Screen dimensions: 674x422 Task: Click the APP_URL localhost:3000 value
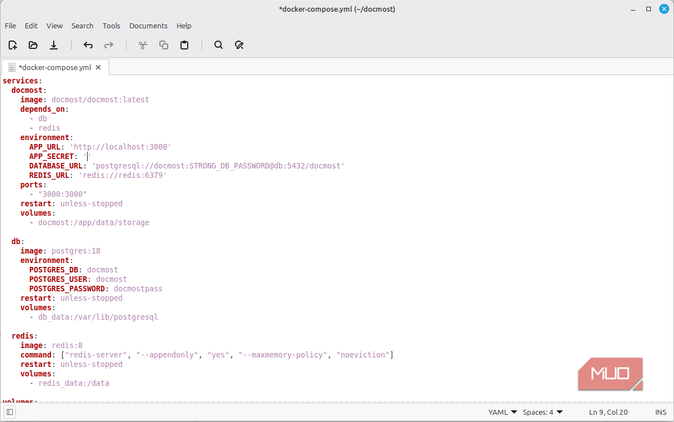point(120,147)
